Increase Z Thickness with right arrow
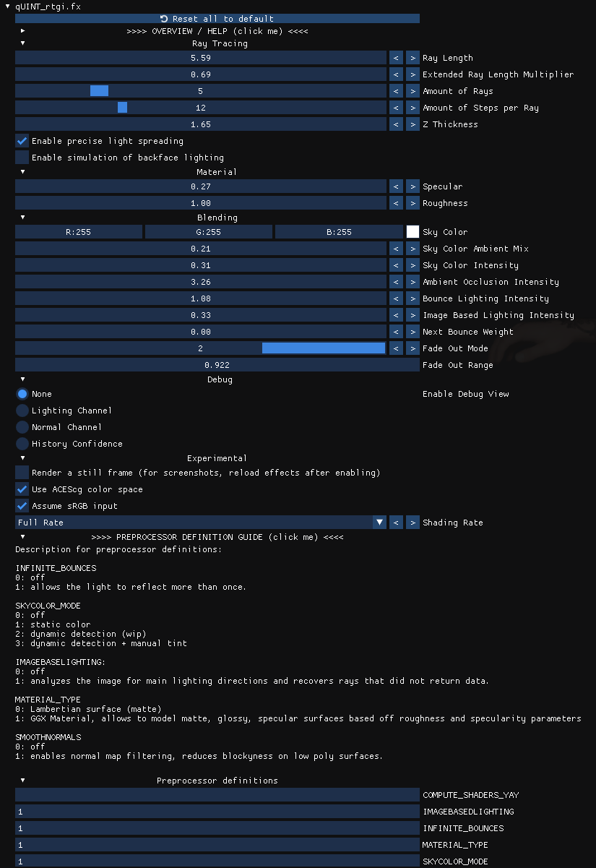Screen dimensions: 596x868 (x=412, y=124)
